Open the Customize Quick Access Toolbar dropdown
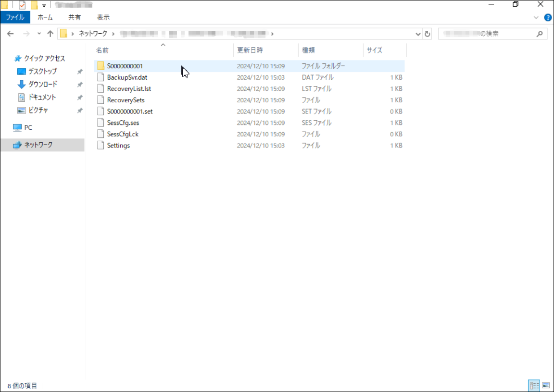The image size is (554, 392). 44,5
